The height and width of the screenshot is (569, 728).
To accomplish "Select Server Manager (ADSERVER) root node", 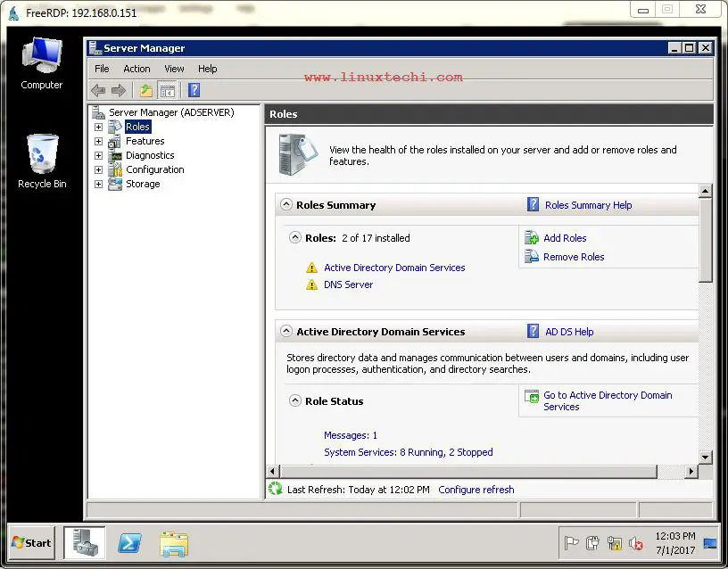I will click(x=171, y=112).
